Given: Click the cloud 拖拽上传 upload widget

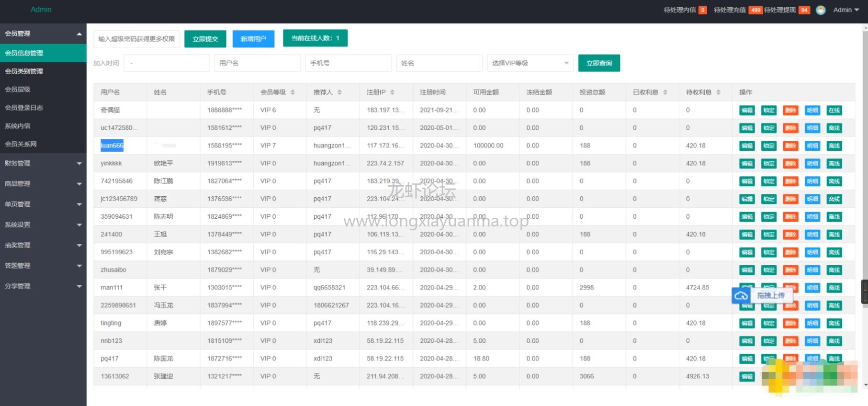Looking at the screenshot, I should [763, 295].
